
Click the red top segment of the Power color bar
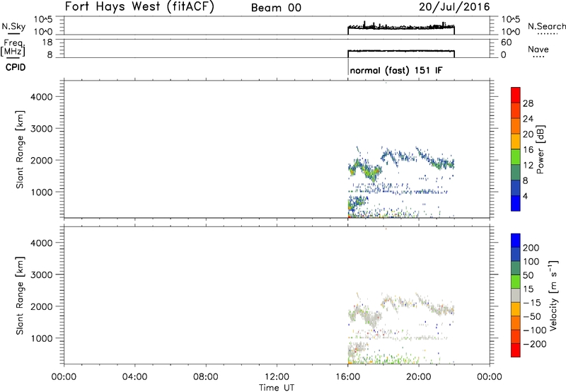click(x=516, y=95)
